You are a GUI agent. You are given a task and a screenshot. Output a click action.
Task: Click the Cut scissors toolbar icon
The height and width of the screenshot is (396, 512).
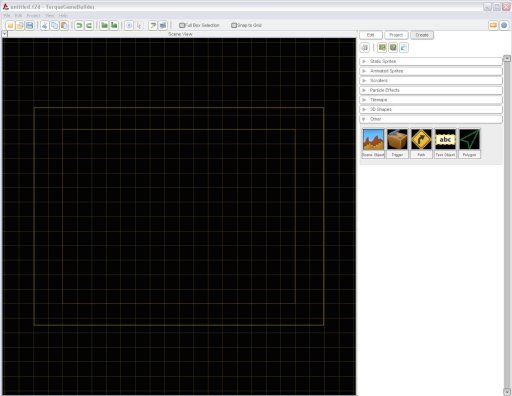pos(45,25)
